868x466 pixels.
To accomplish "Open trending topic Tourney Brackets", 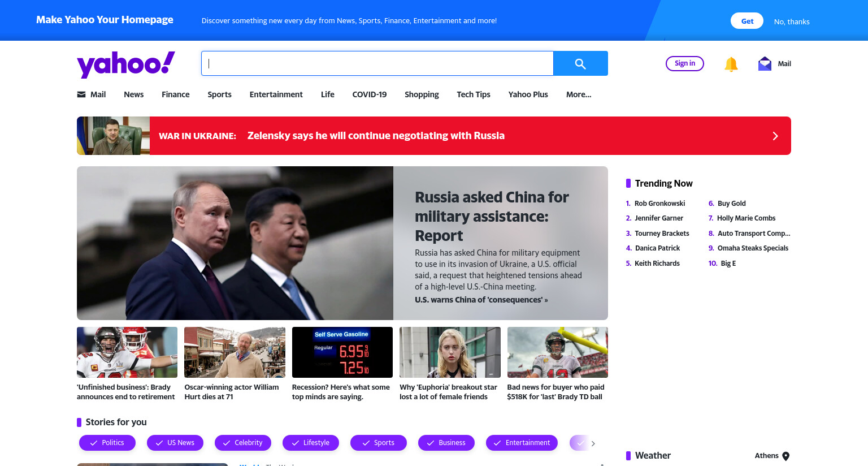I will [662, 234].
